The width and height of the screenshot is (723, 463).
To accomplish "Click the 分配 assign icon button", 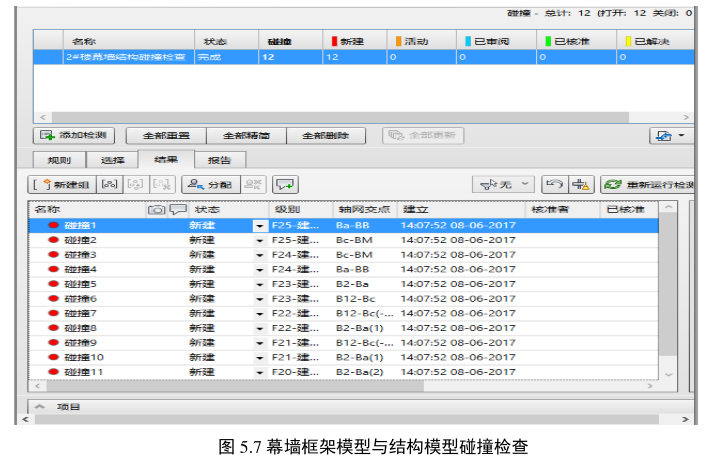I will pyautogui.click(x=196, y=184).
